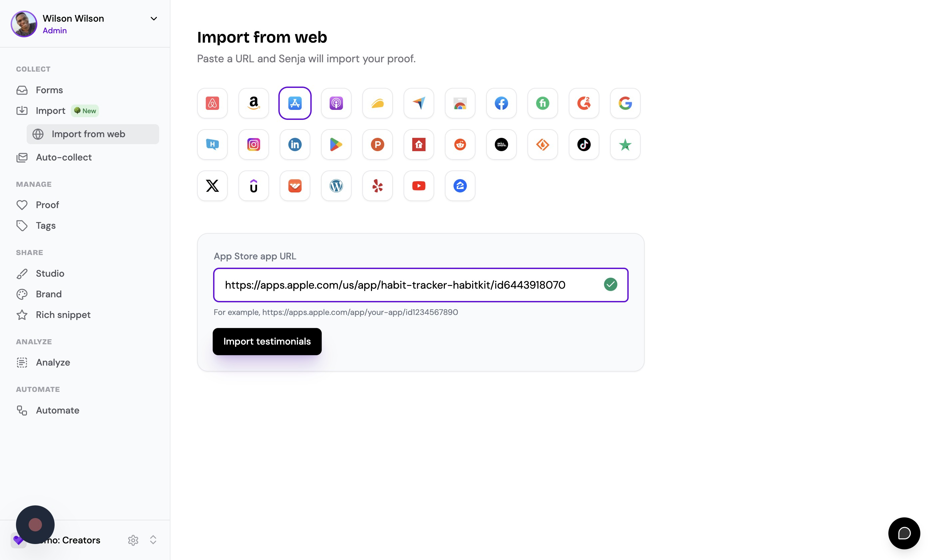Open the workspace switcher up-down chevrons
The height and width of the screenshot is (560, 931).
(x=153, y=540)
